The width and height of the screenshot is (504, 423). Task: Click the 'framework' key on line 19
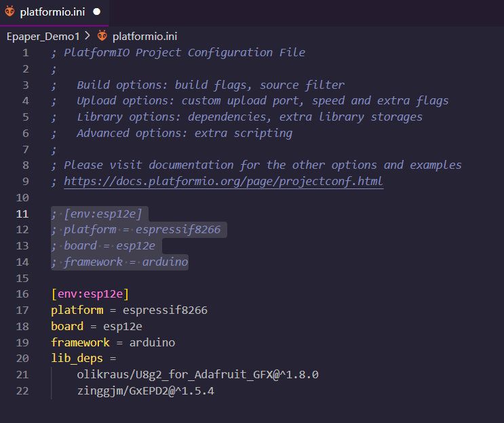click(80, 342)
